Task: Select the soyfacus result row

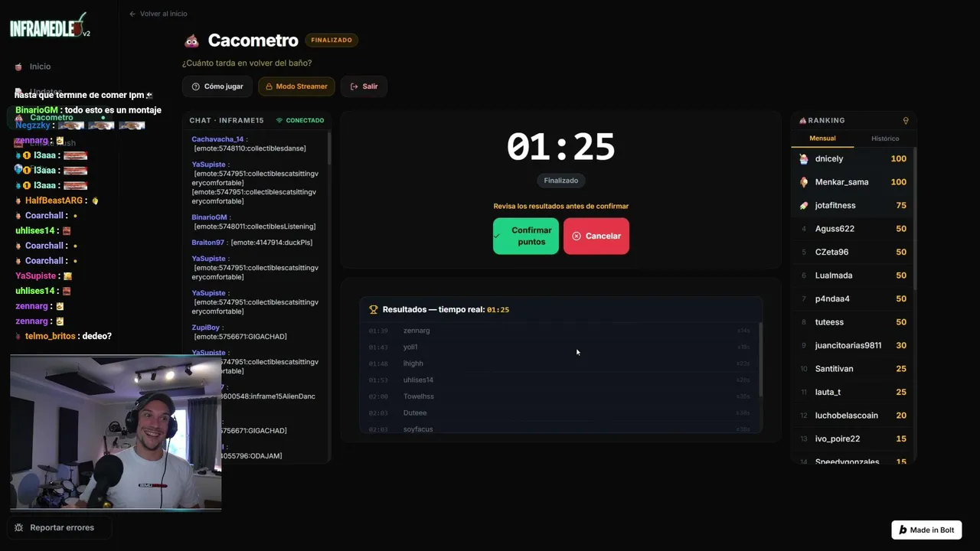Action: [559, 429]
